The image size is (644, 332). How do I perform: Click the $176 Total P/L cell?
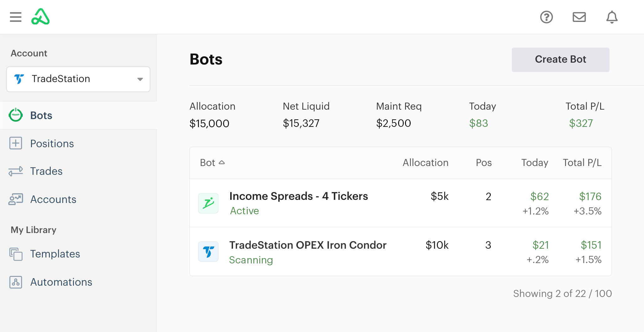(590, 196)
